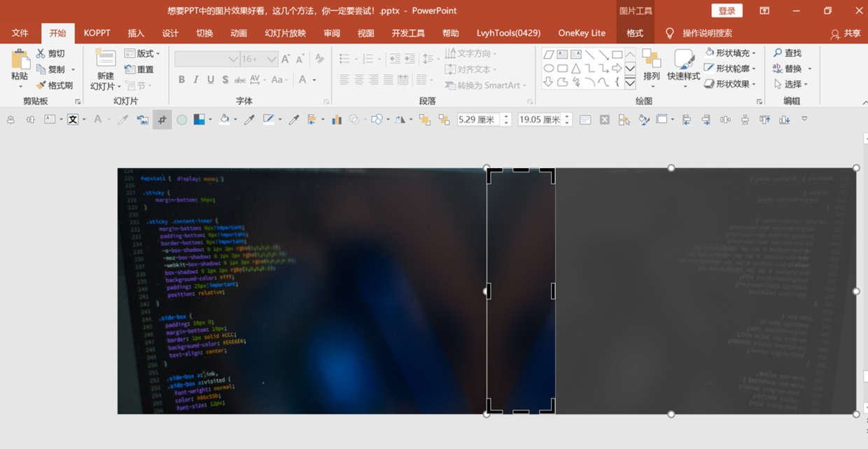This screenshot has height=449, width=868.
Task: Toggle numbered list
Action: pos(368,60)
